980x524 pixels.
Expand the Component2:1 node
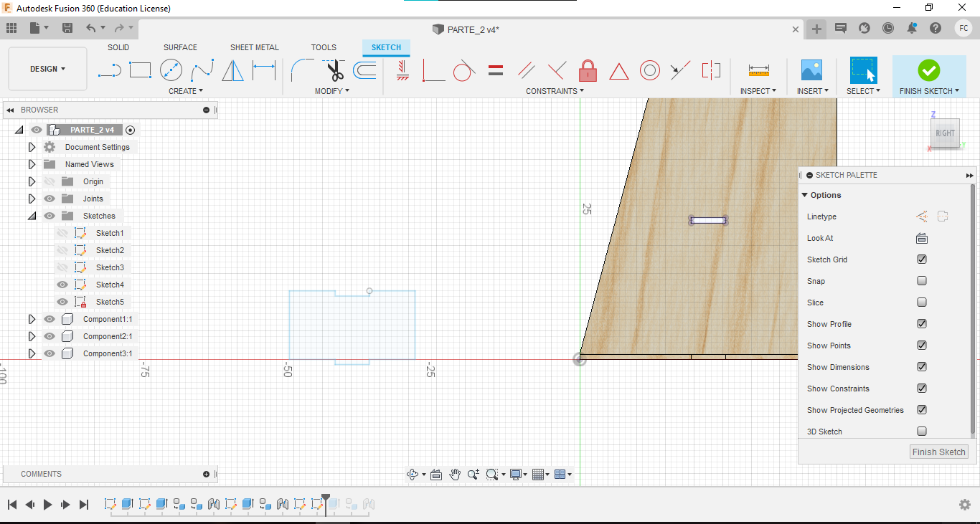(x=32, y=336)
